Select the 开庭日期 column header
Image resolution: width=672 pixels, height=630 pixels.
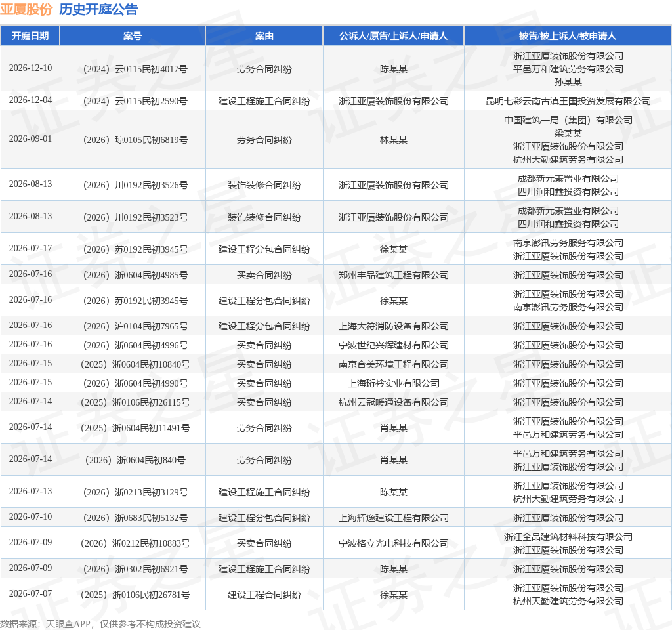pos(30,36)
